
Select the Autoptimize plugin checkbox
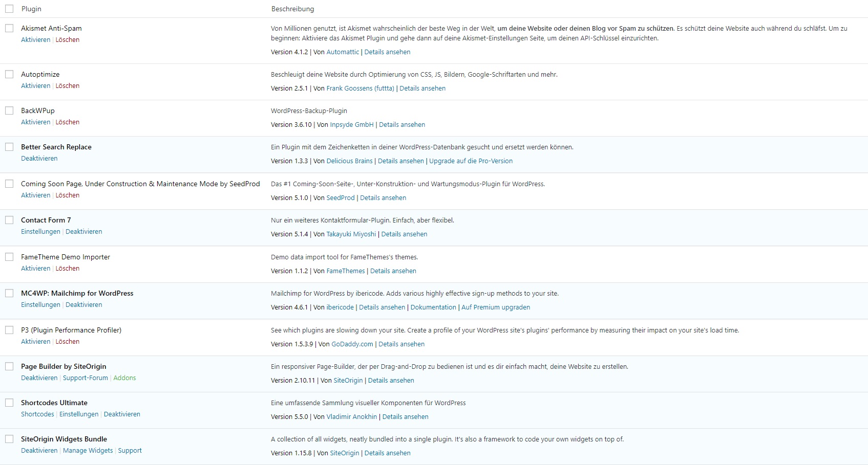[9, 74]
